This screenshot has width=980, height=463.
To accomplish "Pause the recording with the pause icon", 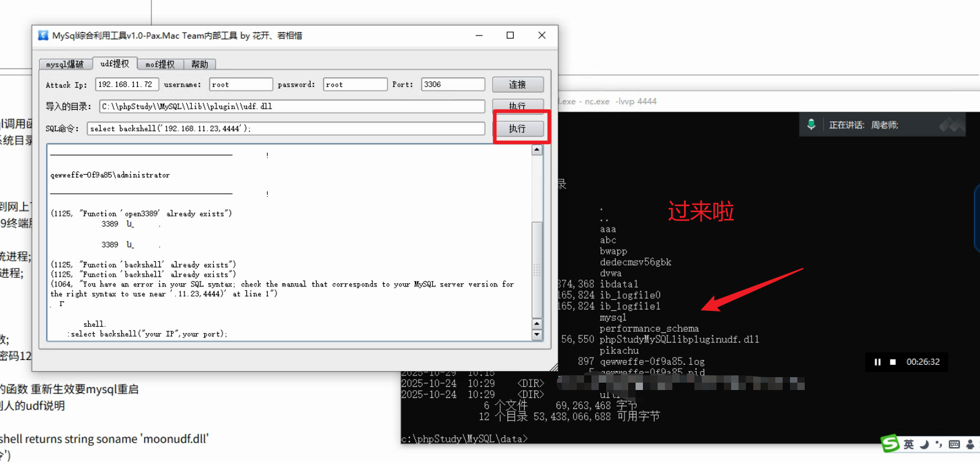I will click(877, 362).
